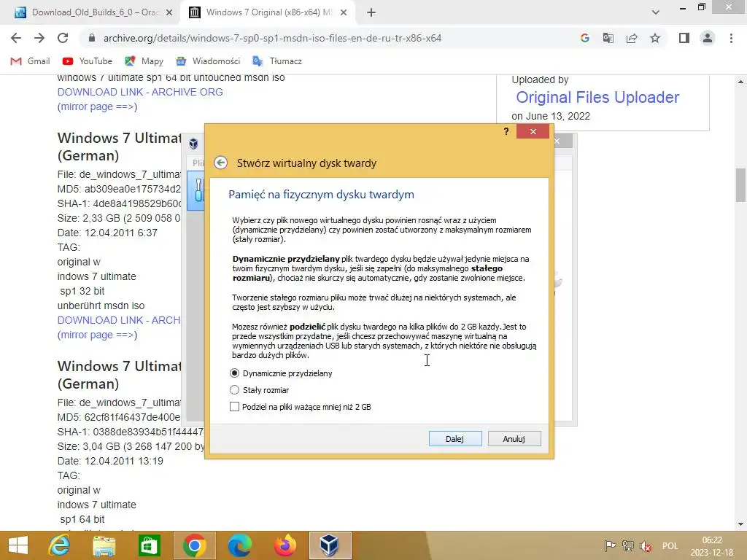Open Microsoft Edge from the taskbar
This screenshot has width=747, height=560.
click(239, 545)
